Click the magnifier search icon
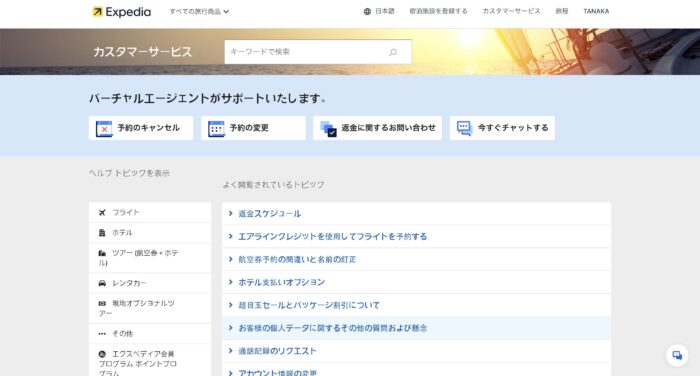Image resolution: width=700 pixels, height=376 pixels. pos(393,52)
